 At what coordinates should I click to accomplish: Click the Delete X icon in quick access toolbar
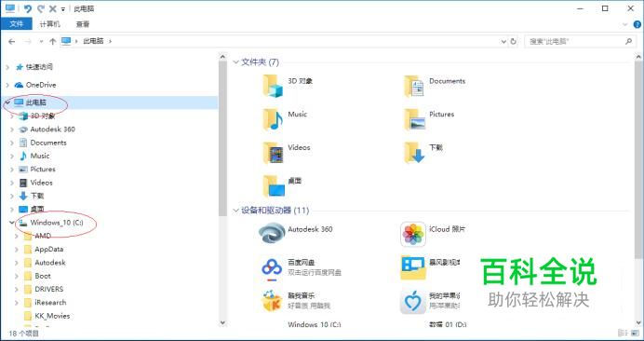52,8
